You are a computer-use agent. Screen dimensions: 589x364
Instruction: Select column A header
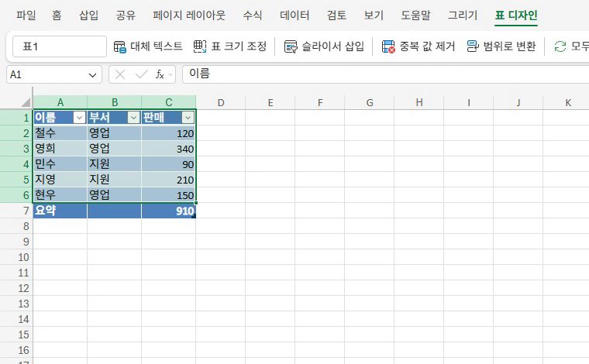click(60, 102)
